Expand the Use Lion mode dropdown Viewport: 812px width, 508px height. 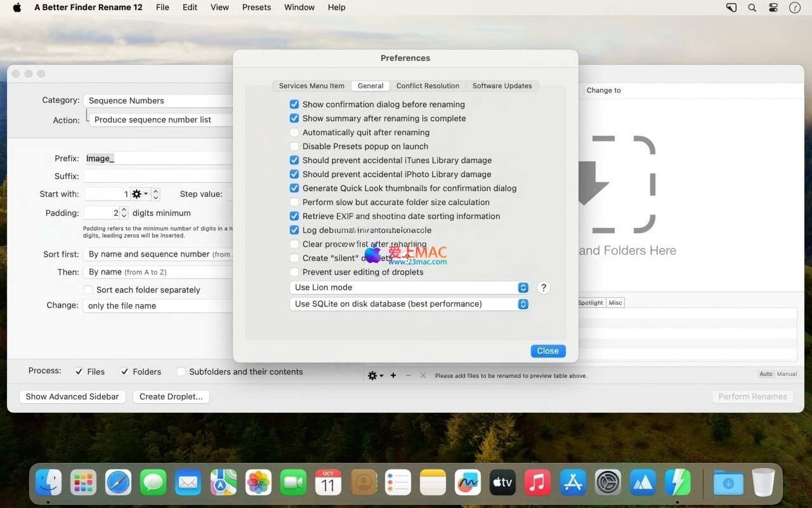409,288
